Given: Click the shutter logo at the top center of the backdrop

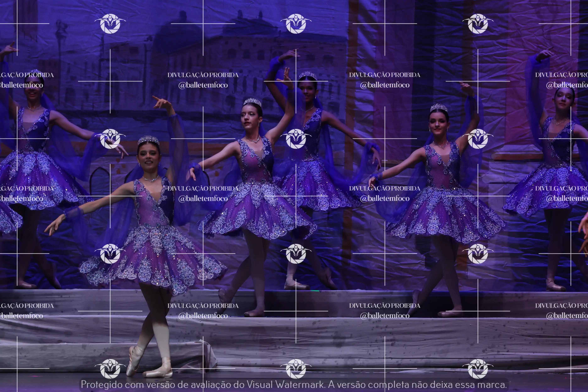Looking at the screenshot, I should pos(296,24).
